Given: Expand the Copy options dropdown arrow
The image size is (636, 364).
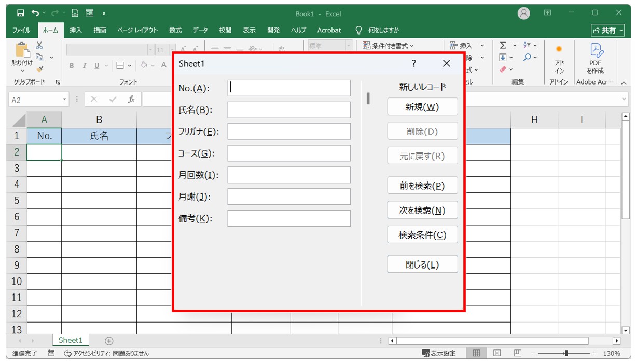Looking at the screenshot, I should [51, 58].
